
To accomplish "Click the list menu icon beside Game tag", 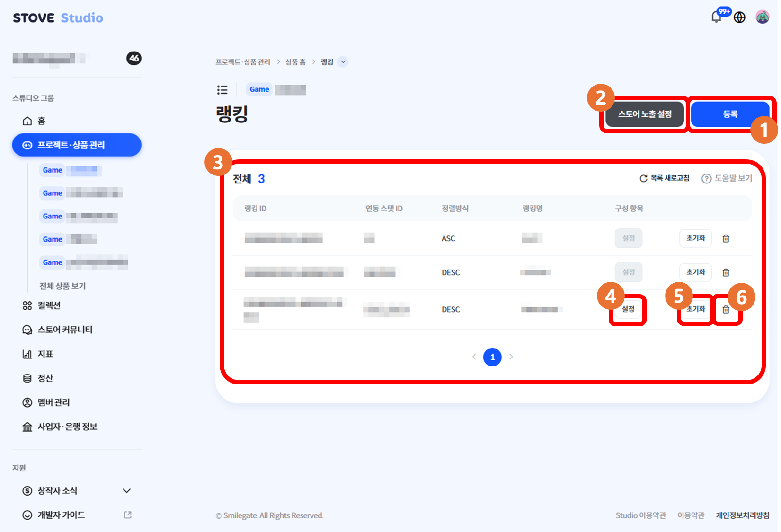I will [x=222, y=90].
